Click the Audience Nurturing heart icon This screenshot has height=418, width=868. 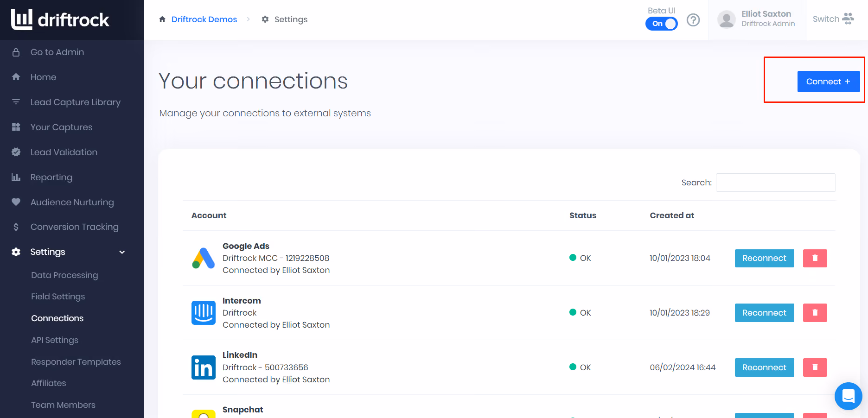click(x=16, y=202)
